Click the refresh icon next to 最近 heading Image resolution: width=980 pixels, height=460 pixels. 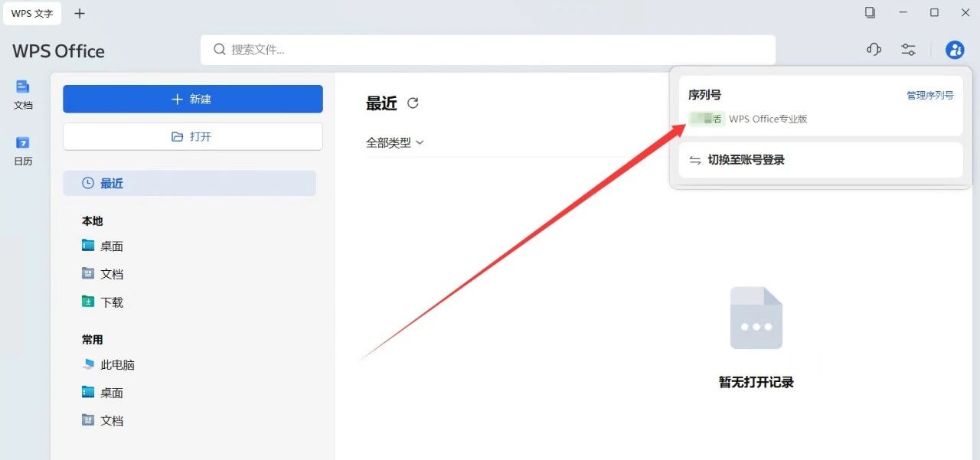coord(413,103)
